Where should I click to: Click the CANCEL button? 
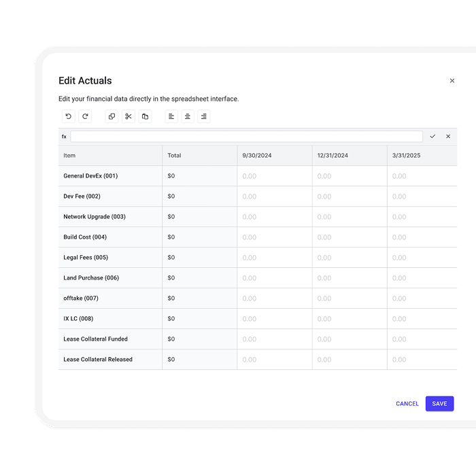click(407, 403)
